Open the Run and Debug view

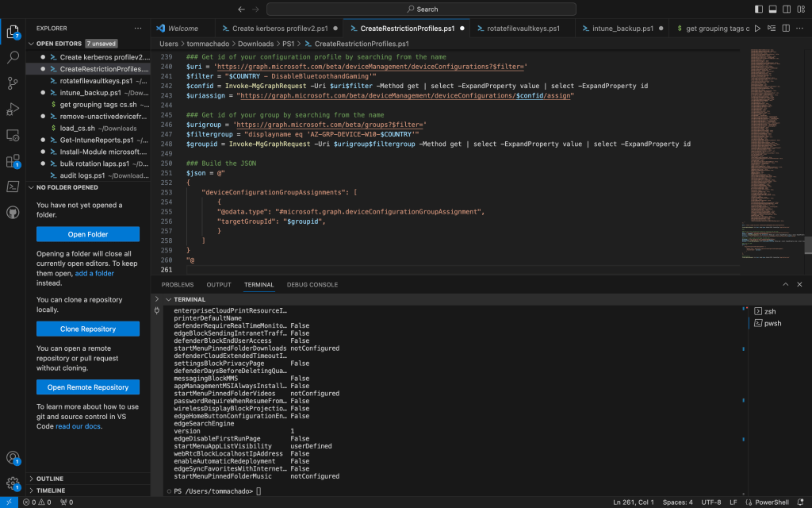[x=13, y=109]
